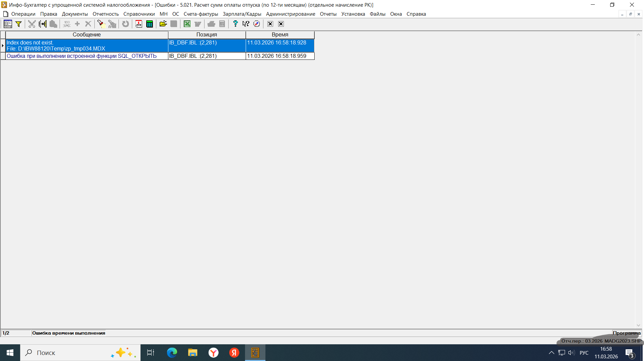Screen dimensions: 644x361
Task: Open the green calculator tool
Action: pos(150,24)
